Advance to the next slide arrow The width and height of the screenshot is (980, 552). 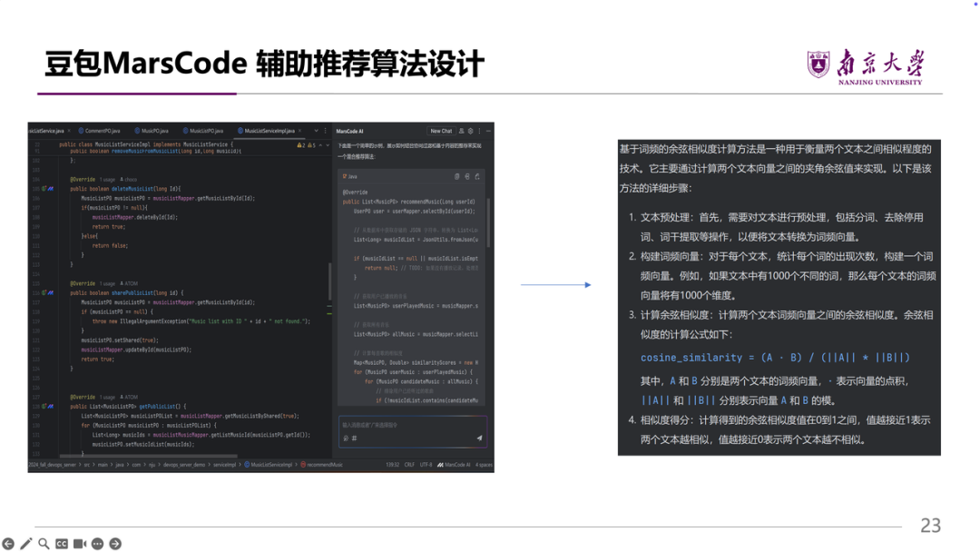pyautogui.click(x=115, y=544)
